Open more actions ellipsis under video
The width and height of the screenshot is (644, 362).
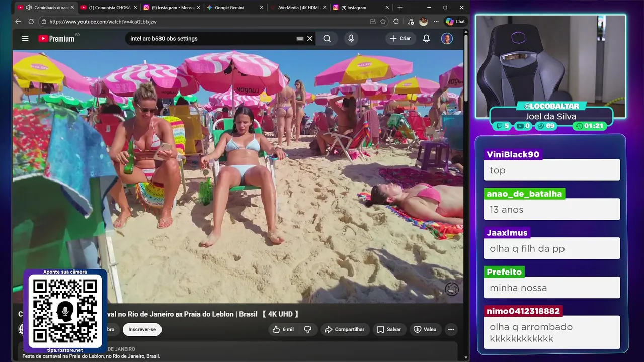pos(451,329)
